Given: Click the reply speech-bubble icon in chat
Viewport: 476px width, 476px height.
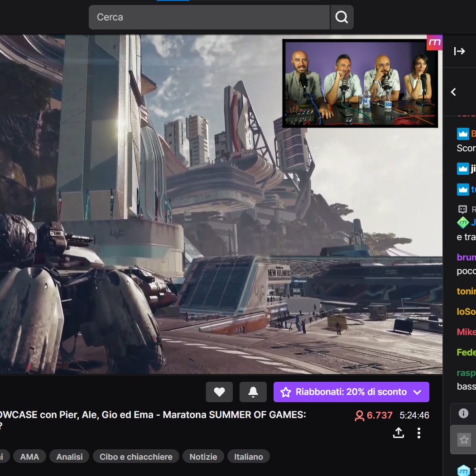Looking at the screenshot, I should click(462, 209).
